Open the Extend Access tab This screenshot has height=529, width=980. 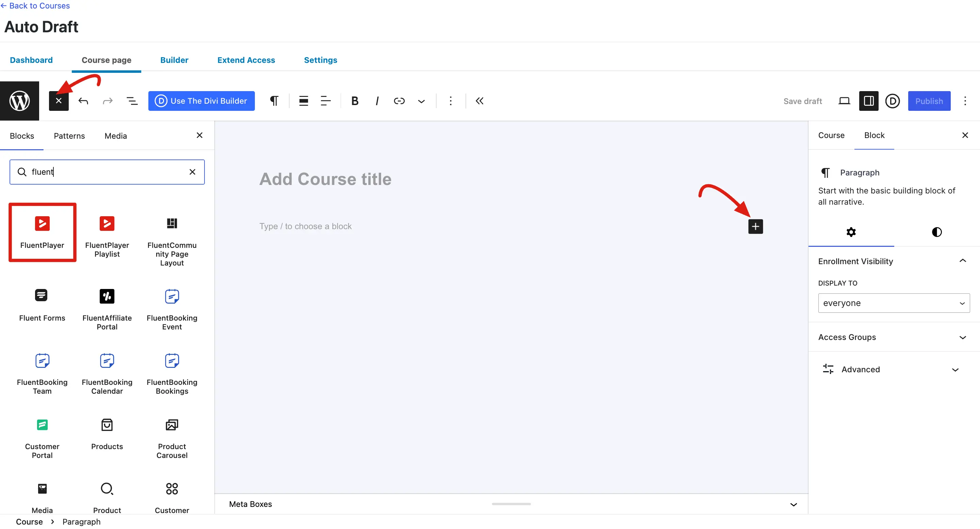246,60
